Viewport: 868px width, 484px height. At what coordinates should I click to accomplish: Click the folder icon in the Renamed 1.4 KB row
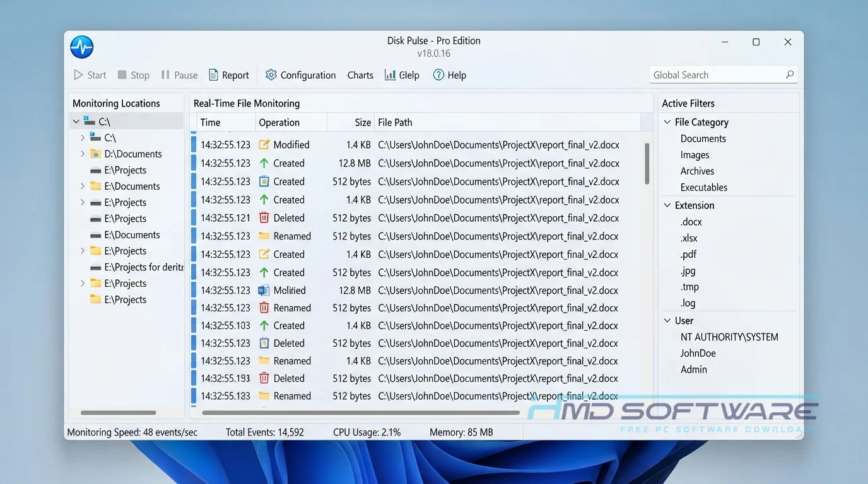click(264, 361)
